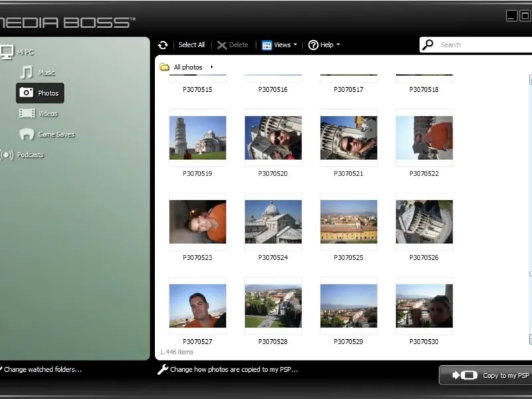
Task: Click the Copy to my PSP button
Action: [x=485, y=375]
